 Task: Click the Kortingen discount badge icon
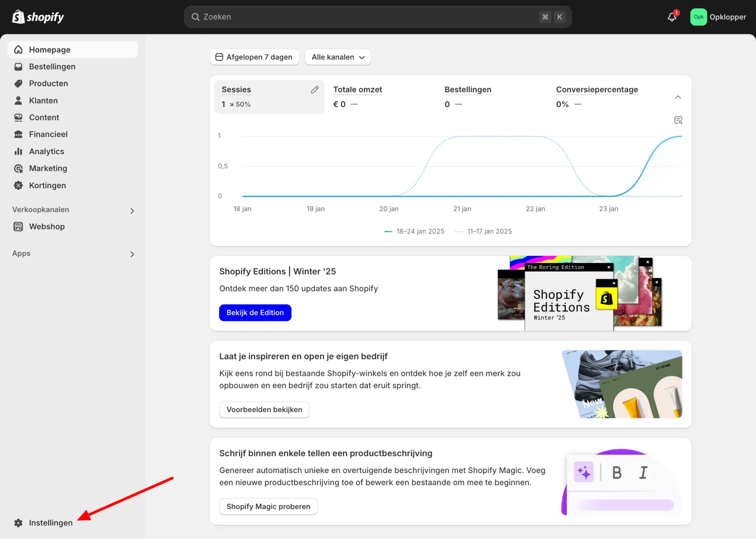pos(18,185)
